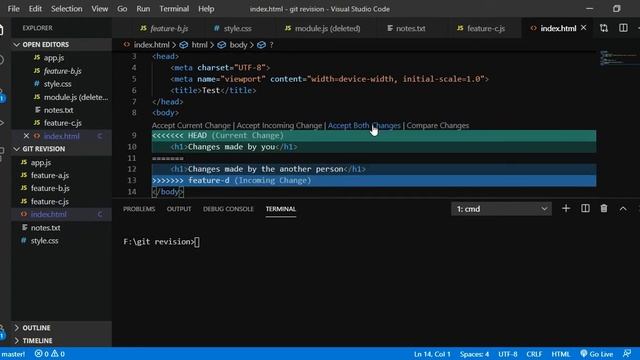The height and width of the screenshot is (360, 640).
Task: Create a new terminal with plus icon
Action: click(566, 209)
